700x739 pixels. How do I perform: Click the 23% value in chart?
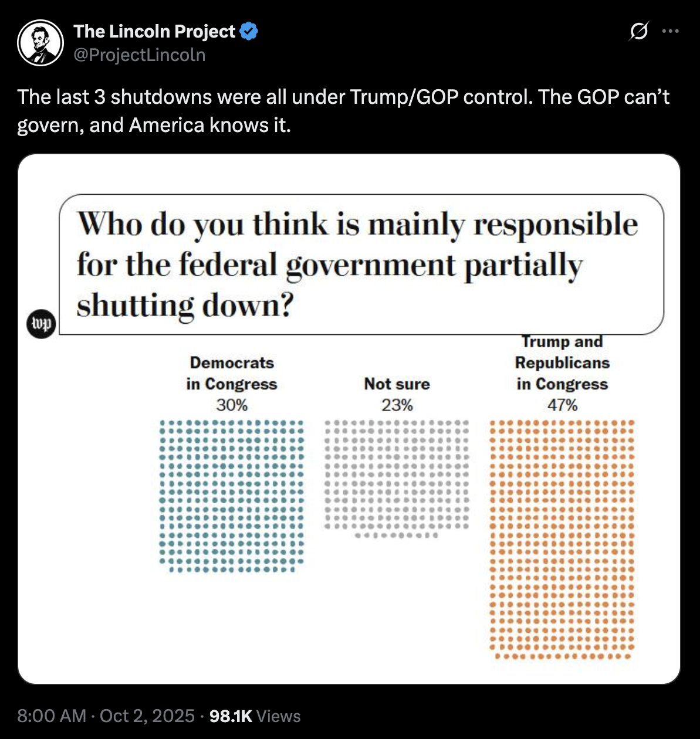(397, 405)
